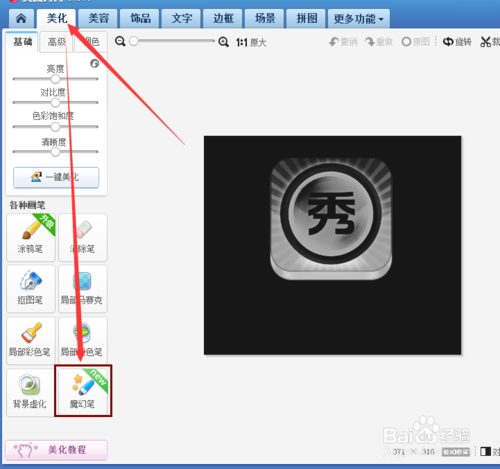Viewport: 500px width, 469px height.
Task: Click the 重做 redo button
Action: coord(379,42)
